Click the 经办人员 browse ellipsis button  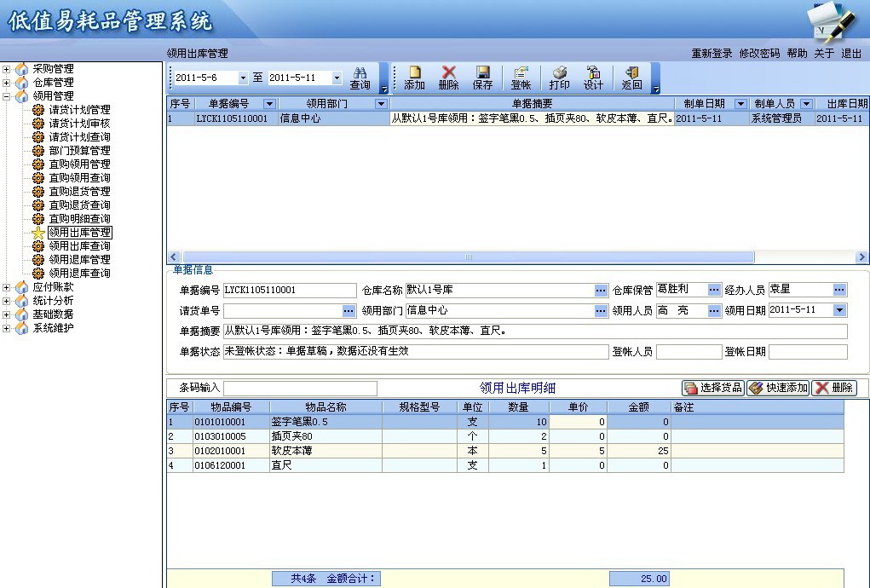click(839, 290)
